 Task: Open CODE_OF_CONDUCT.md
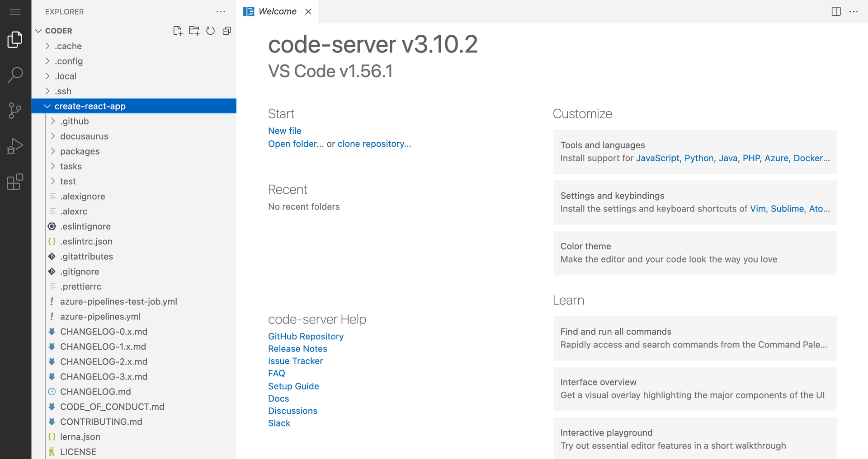[134, 407]
